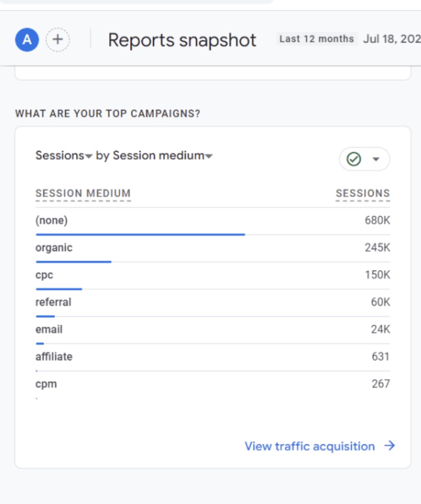Click the affiliate row's tiny progress bar
Image resolution: width=421 pixels, height=504 pixels.
[x=37, y=370]
